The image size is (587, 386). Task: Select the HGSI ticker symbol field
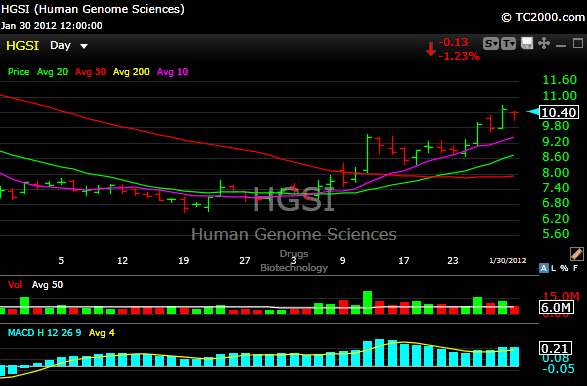[x=22, y=46]
